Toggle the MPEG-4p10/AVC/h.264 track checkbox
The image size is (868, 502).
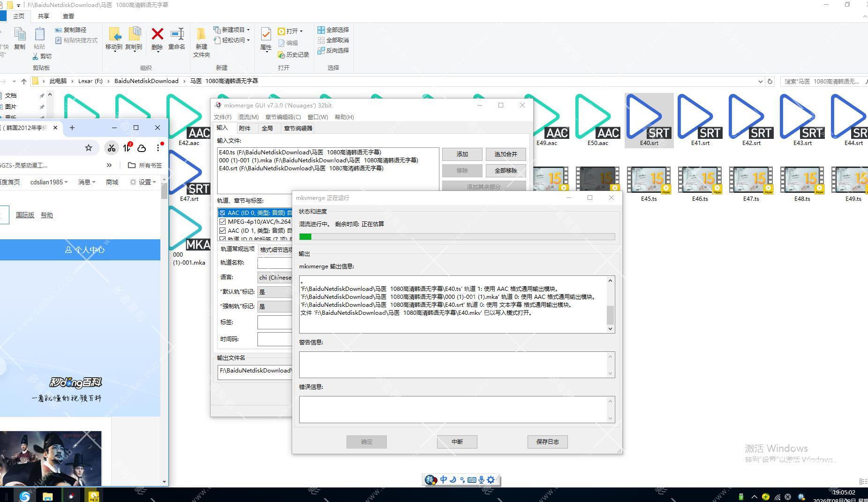[x=222, y=222]
